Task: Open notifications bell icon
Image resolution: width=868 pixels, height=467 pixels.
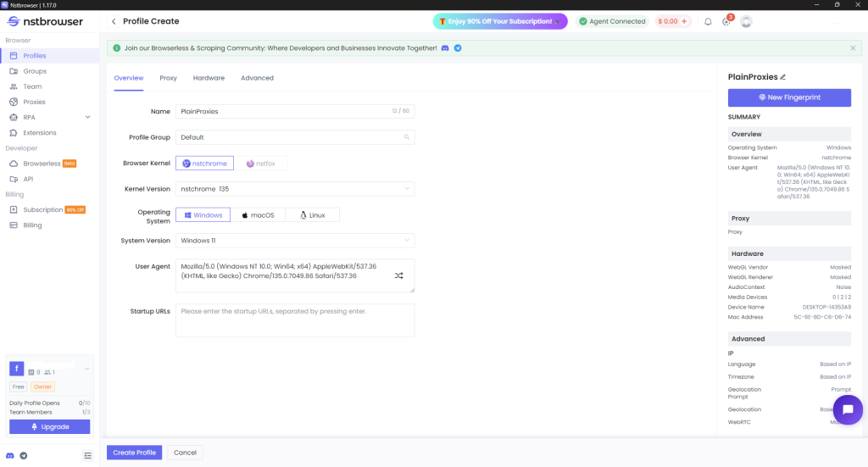Action: click(x=708, y=21)
